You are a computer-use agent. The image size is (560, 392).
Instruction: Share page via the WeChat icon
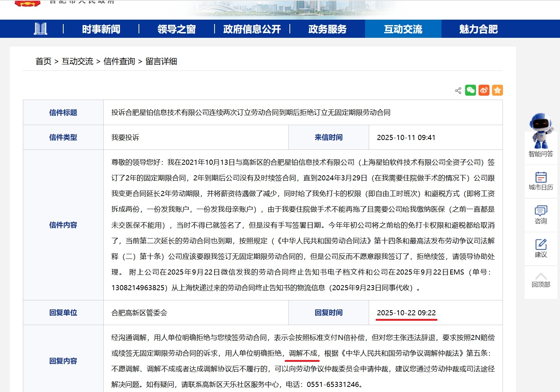point(471,90)
